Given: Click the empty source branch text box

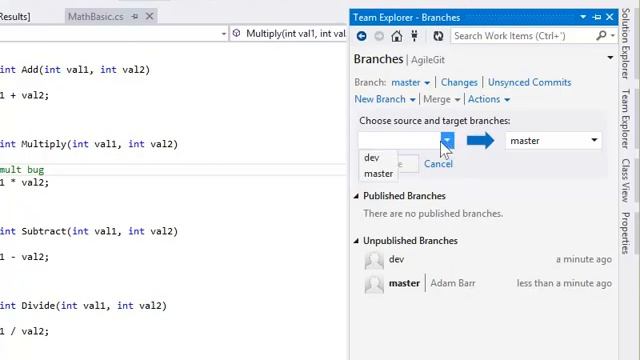Looking at the screenshot, I should coord(400,140).
